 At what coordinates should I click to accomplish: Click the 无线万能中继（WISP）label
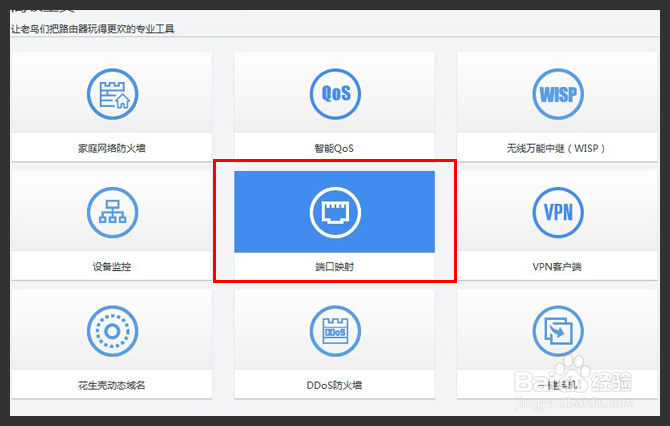[556, 148]
